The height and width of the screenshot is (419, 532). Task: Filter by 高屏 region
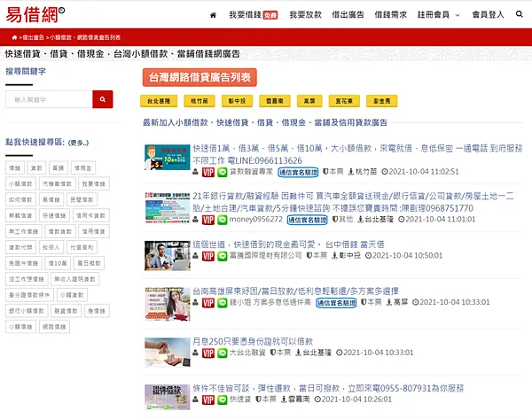309,101
